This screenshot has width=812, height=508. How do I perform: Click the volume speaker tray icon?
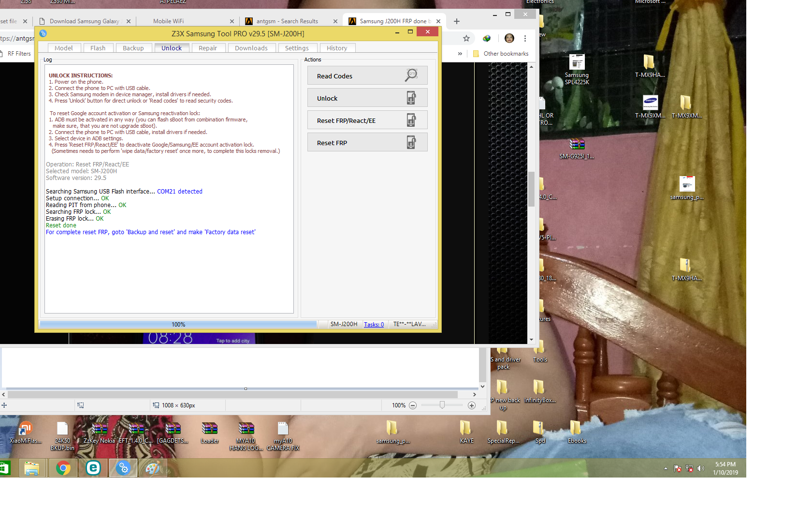701,468
